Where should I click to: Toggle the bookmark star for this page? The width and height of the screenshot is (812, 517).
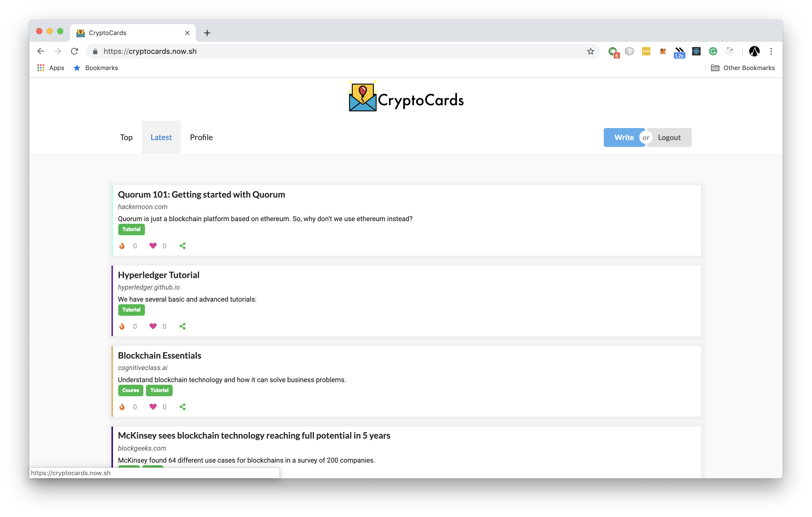(590, 51)
